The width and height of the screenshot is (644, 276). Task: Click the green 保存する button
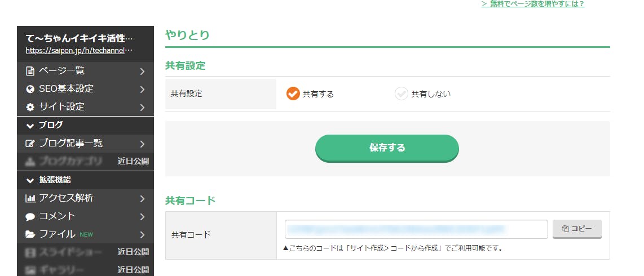click(x=387, y=148)
